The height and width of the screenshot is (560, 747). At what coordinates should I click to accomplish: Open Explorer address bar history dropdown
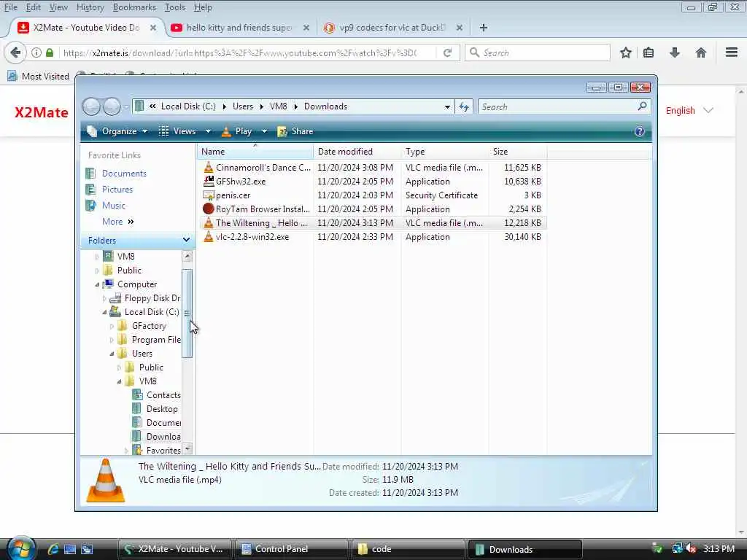pyautogui.click(x=447, y=106)
